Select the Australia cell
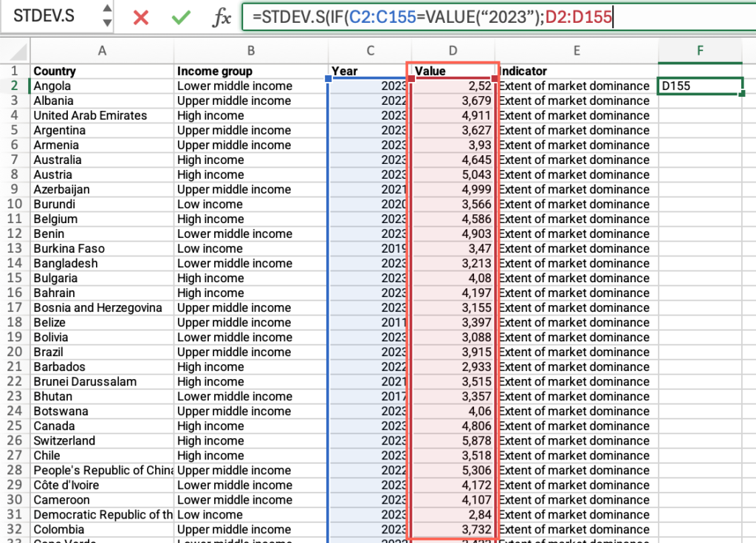Image resolution: width=756 pixels, height=543 pixels. tap(102, 160)
